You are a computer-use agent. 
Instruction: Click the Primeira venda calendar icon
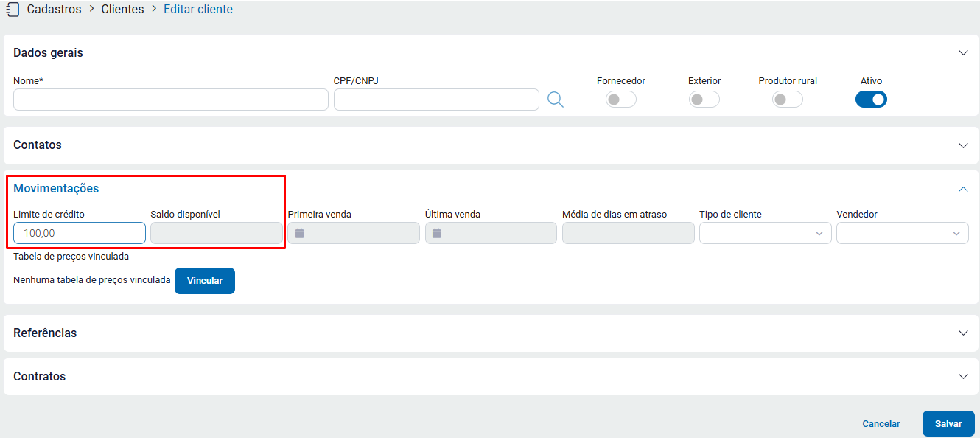(300, 233)
